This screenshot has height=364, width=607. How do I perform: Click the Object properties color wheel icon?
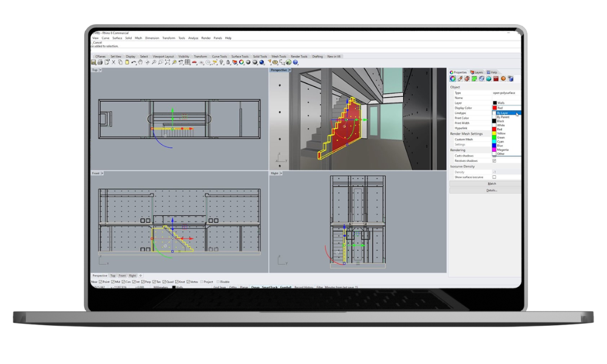coord(452,78)
